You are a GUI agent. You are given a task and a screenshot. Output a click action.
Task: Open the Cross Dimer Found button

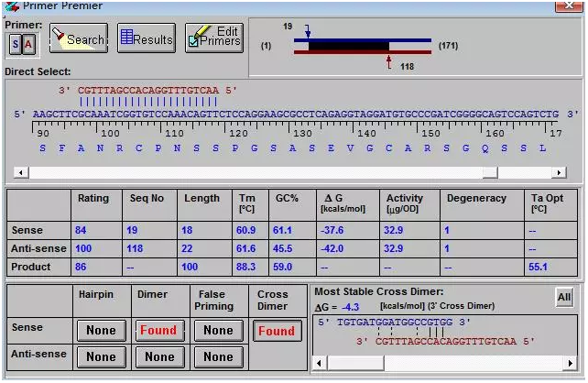[278, 331]
